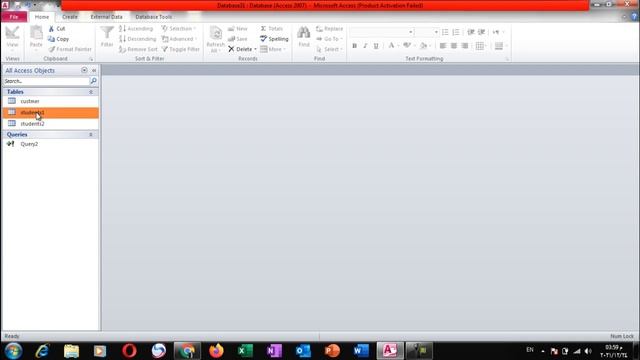Select the students1 table
The width and height of the screenshot is (640, 360).
pos(51,112)
